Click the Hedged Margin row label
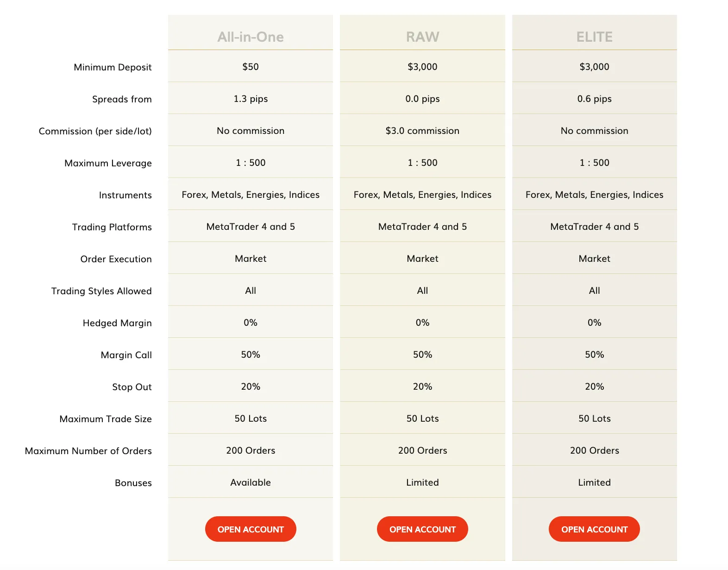728x570 pixels. pos(117,323)
